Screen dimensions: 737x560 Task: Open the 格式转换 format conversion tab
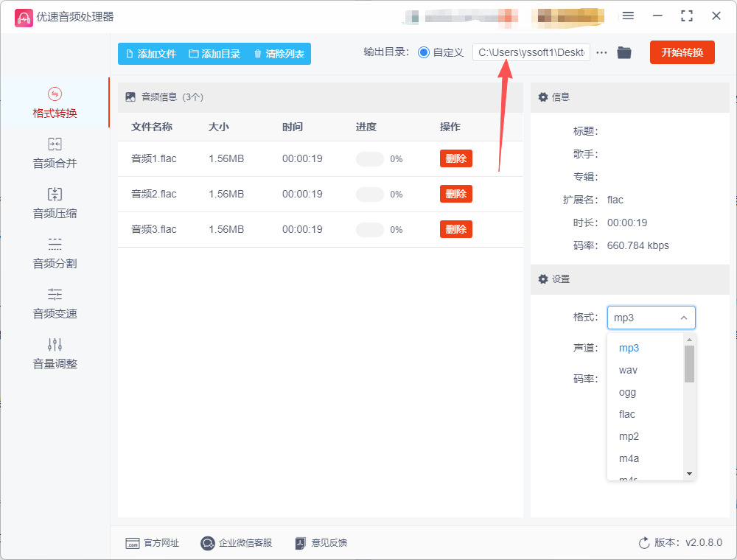[x=55, y=103]
